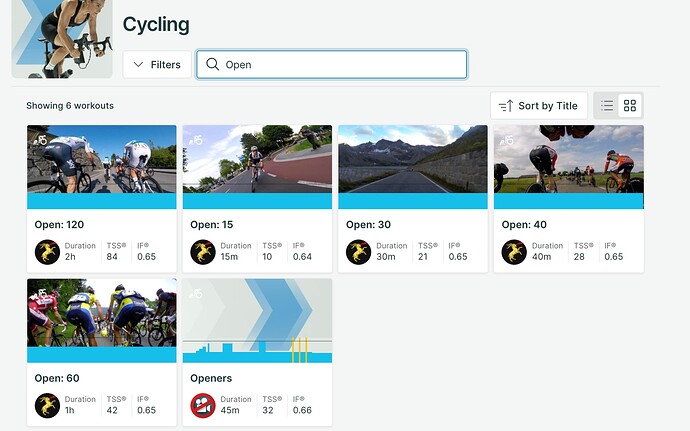Viewport: 690px width, 431px height.
Task: Click the search field containing Open
Action: pos(340,65)
